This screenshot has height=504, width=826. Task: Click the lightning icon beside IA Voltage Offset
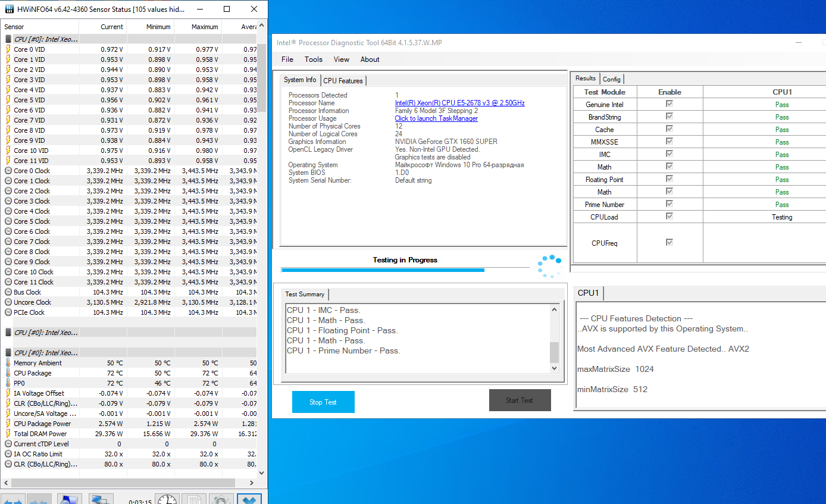click(x=8, y=393)
